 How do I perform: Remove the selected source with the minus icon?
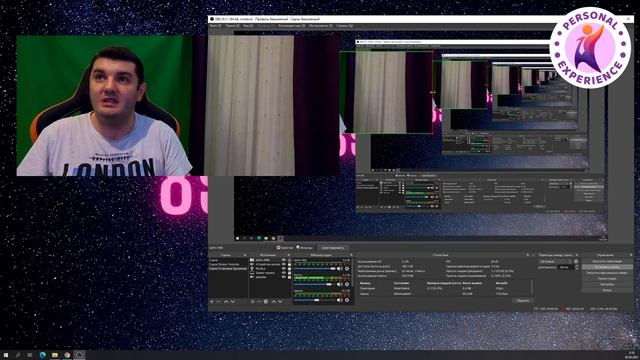click(x=259, y=302)
